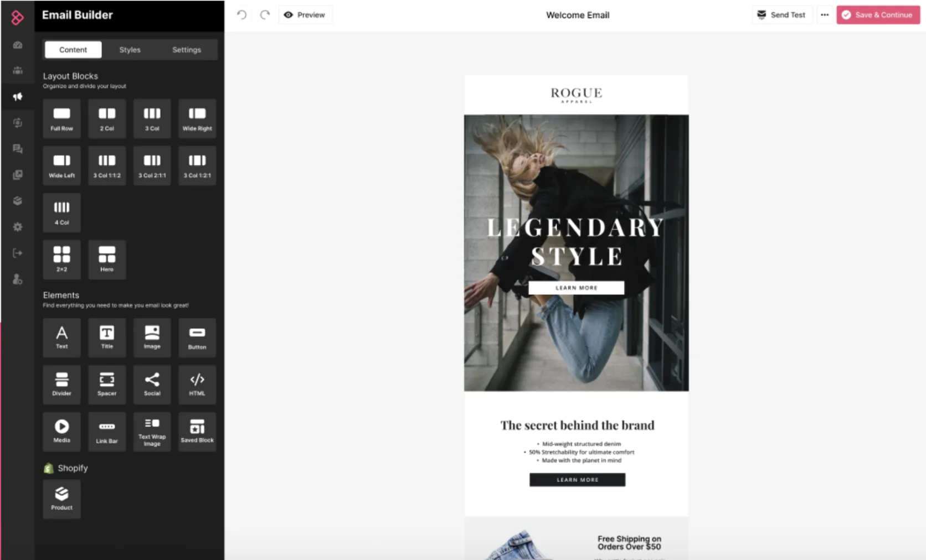This screenshot has height=560, width=926.
Task: Select the Text element
Action: point(61,338)
